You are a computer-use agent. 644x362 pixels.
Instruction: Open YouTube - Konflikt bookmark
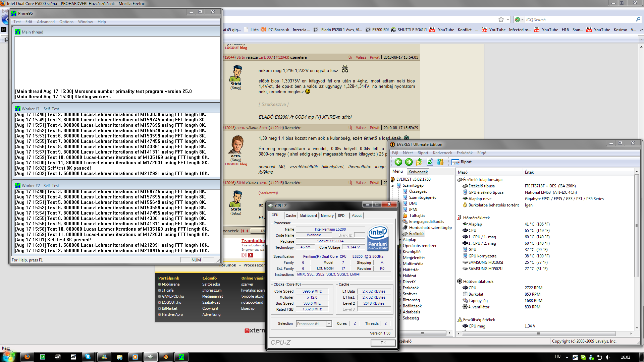click(454, 30)
